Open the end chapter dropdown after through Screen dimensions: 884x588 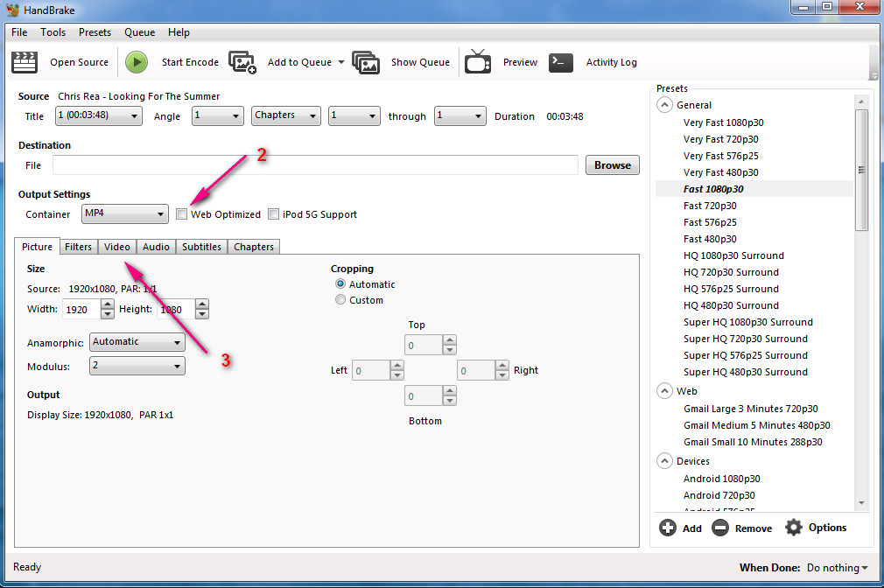(460, 115)
